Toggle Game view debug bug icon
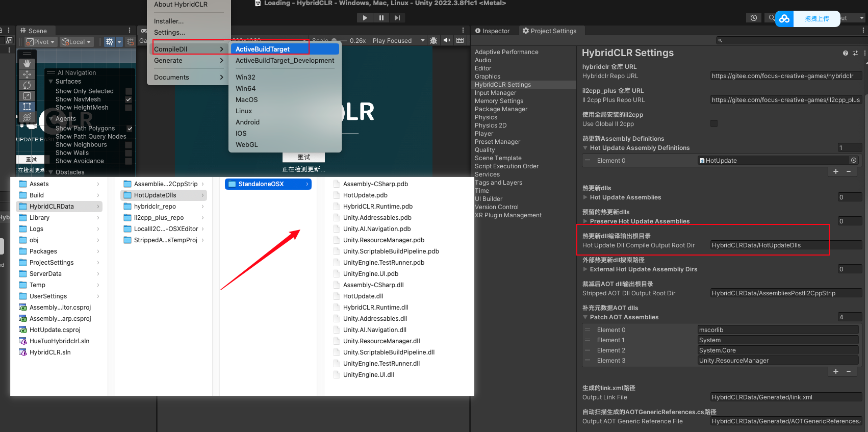This screenshot has width=868, height=432. coord(433,40)
